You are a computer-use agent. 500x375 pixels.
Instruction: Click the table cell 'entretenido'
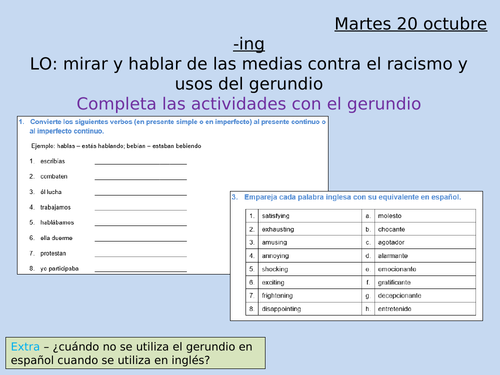point(425,309)
